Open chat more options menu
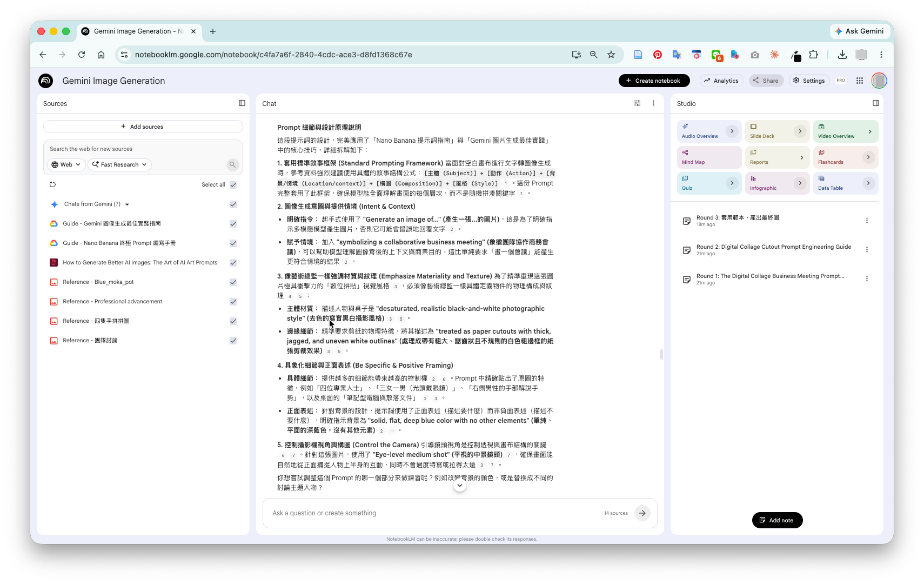The image size is (924, 584). (x=653, y=103)
